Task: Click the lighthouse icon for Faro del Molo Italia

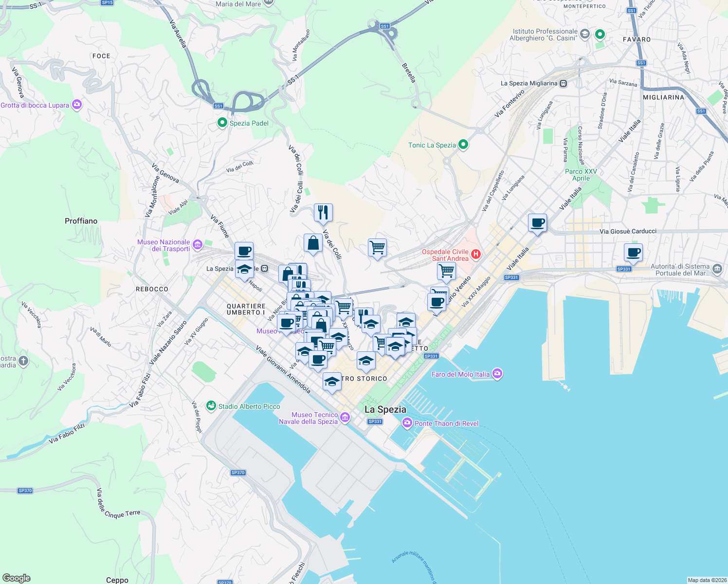Action: [497, 374]
